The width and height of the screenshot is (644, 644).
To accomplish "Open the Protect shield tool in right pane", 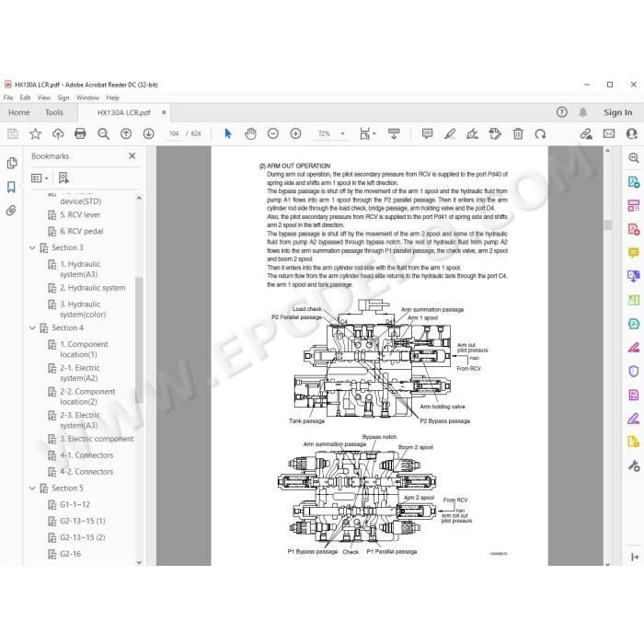I will tap(633, 372).
